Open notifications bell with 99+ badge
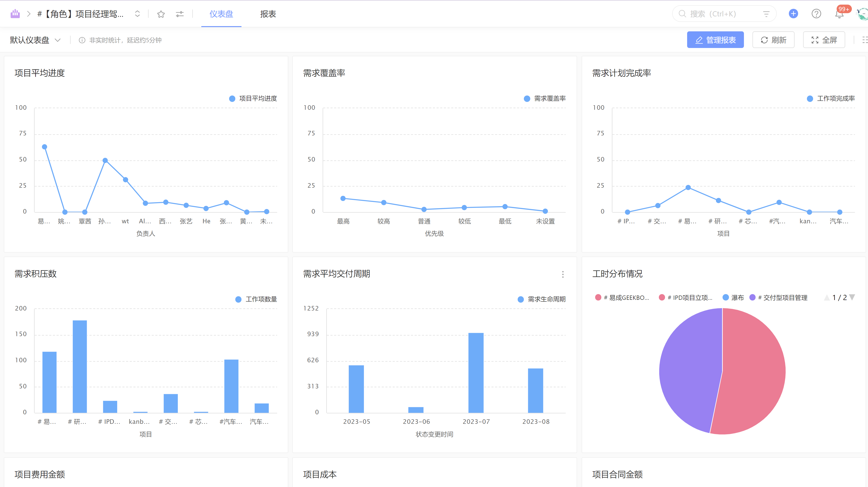 (839, 14)
